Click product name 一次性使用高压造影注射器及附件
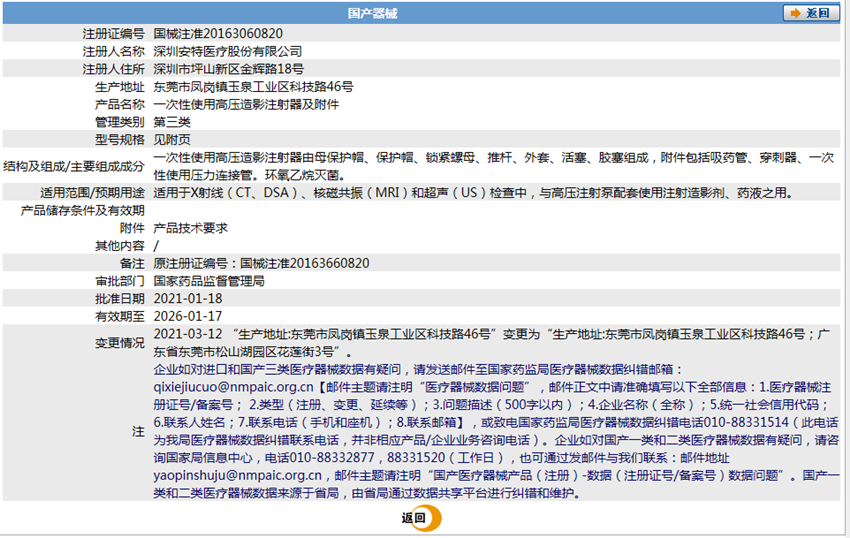Viewport: 850px width, 538px height. (x=246, y=104)
